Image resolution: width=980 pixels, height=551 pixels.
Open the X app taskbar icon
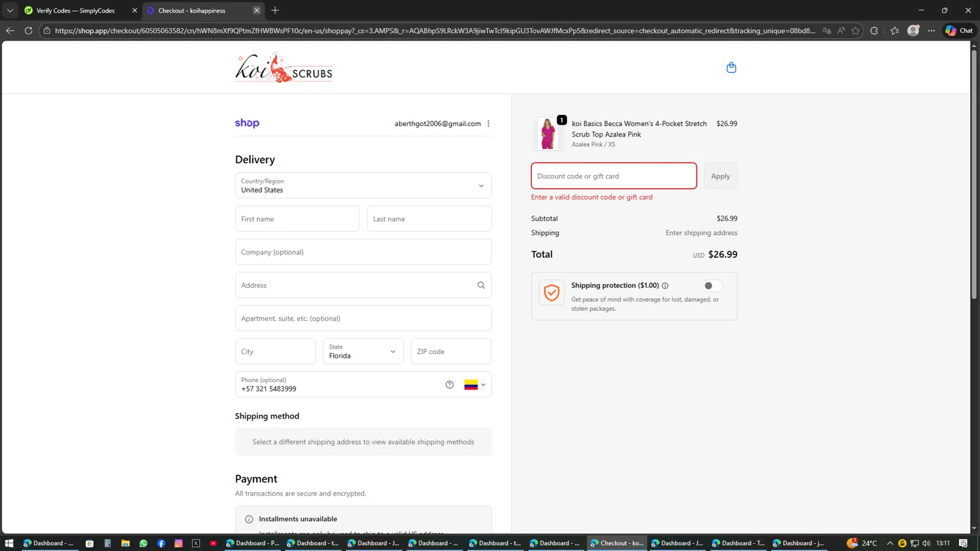(196, 543)
